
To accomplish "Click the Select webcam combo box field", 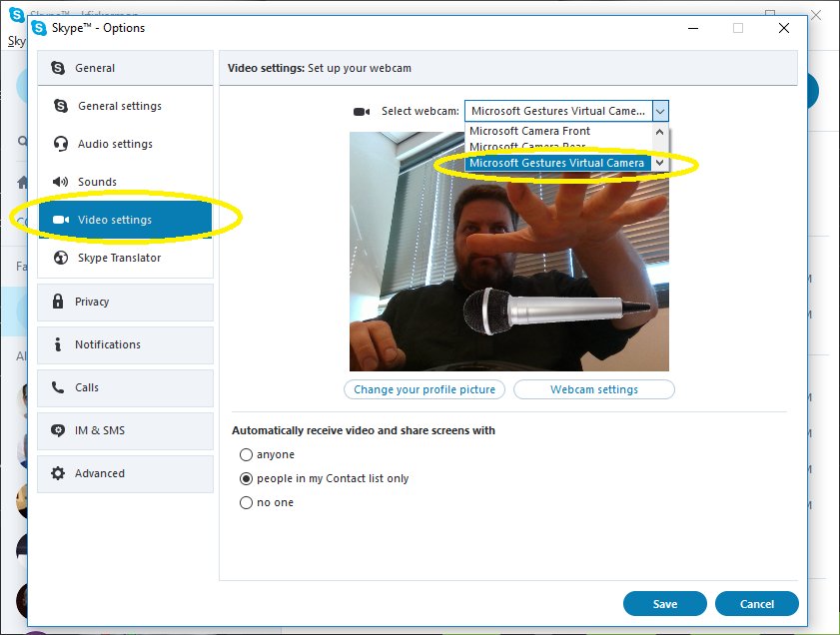I will (x=566, y=112).
